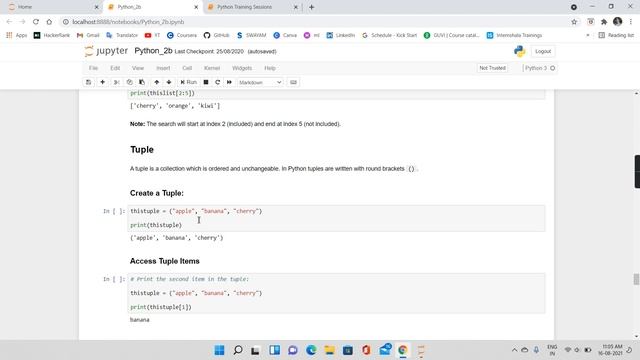Image resolution: width=640 pixels, height=360 pixels.
Task: Bookmark this page with star icon
Action: 574,22
